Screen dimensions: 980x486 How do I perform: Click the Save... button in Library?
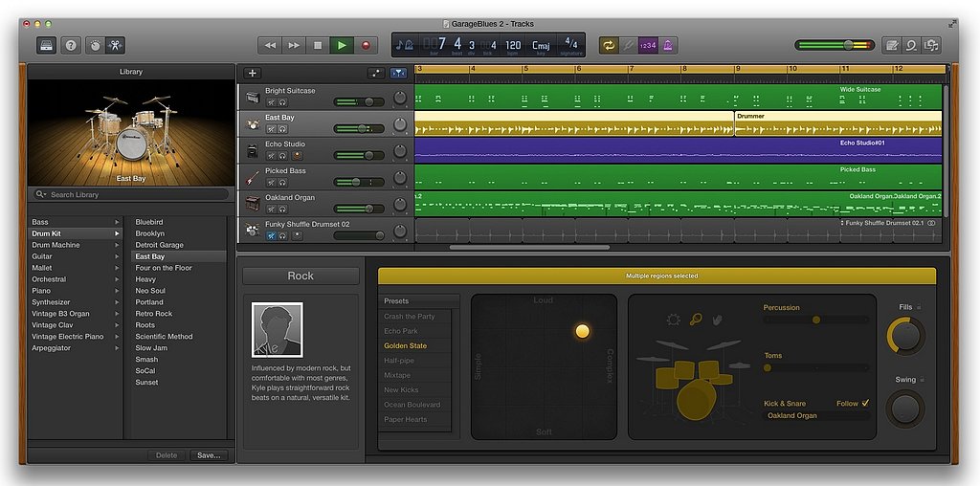tap(209, 455)
